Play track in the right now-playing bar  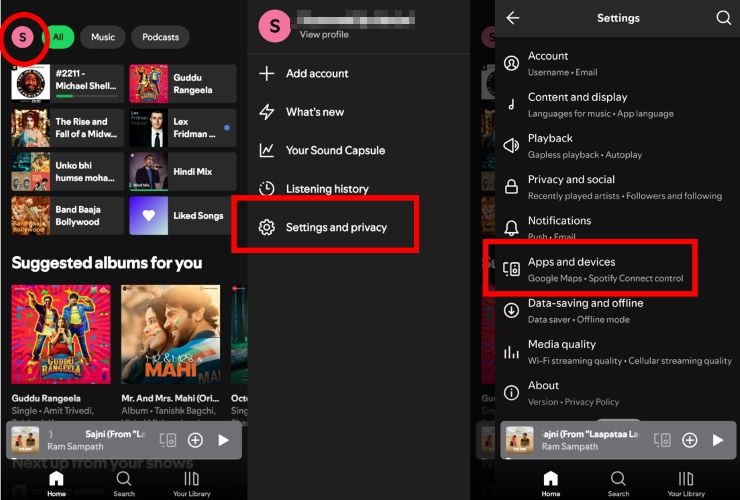pyautogui.click(x=718, y=440)
